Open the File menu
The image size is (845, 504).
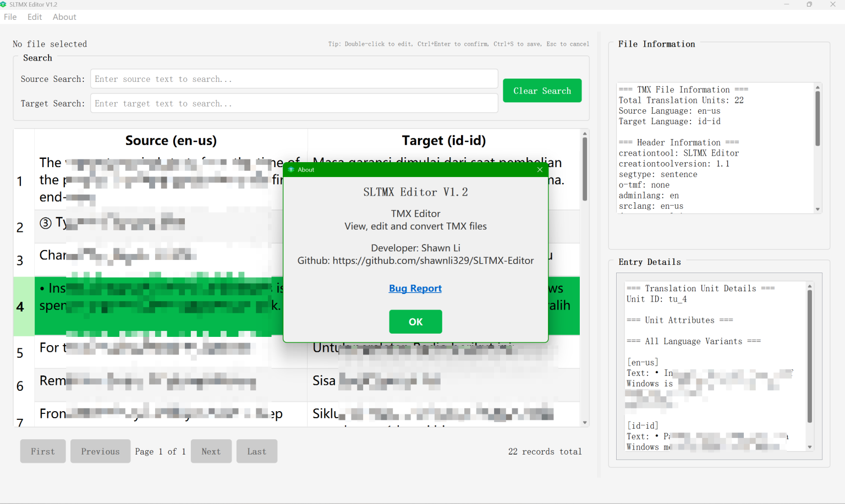10,17
